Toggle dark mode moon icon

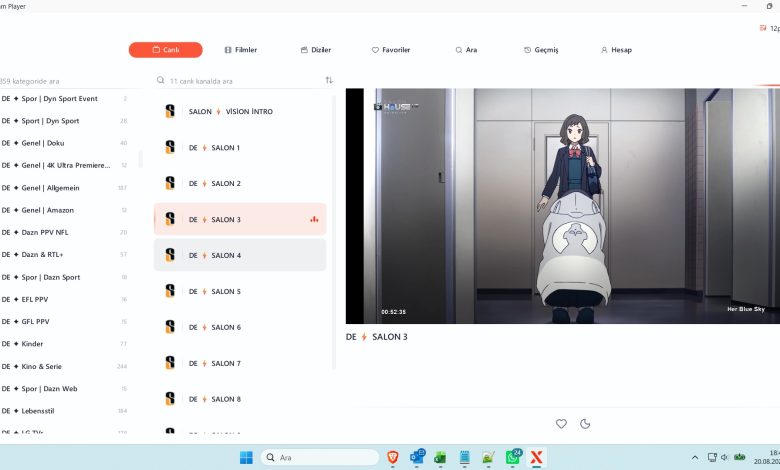[x=585, y=424]
